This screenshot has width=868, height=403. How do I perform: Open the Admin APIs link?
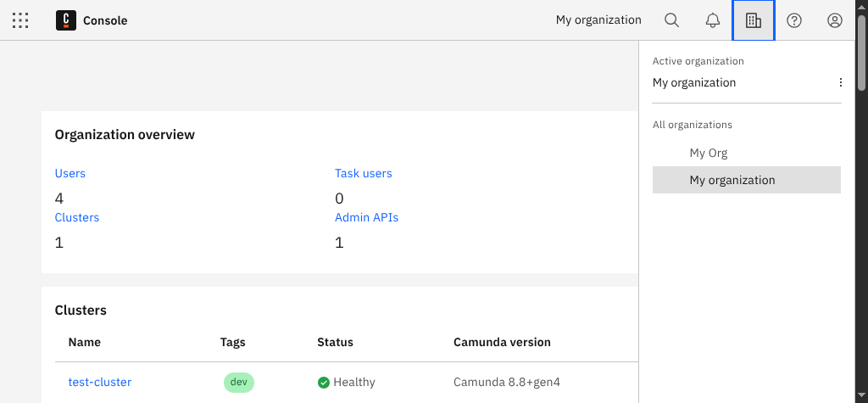[x=366, y=217]
